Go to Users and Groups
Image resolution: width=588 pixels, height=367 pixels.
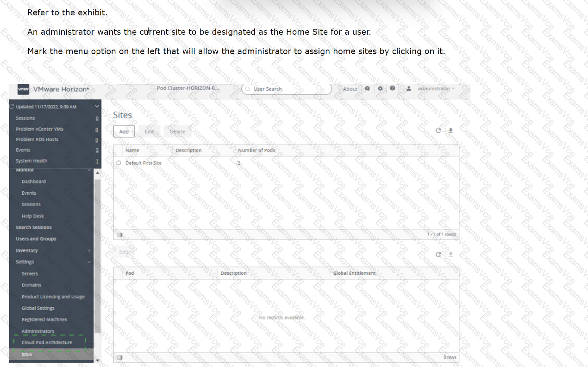click(36, 239)
